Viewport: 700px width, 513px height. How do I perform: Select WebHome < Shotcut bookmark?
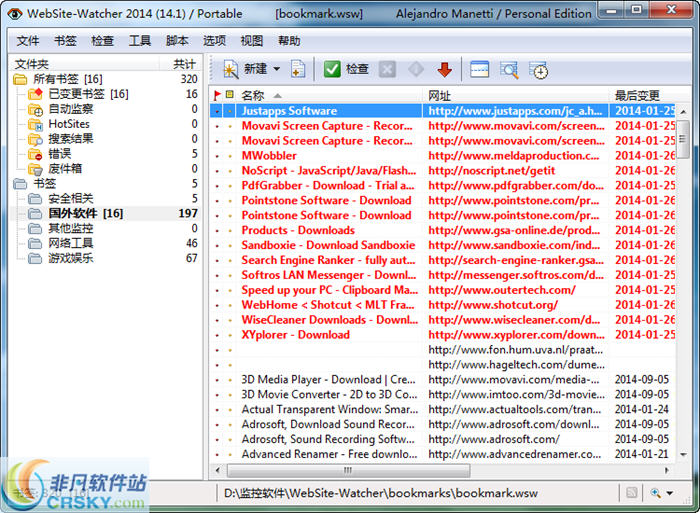point(328,305)
